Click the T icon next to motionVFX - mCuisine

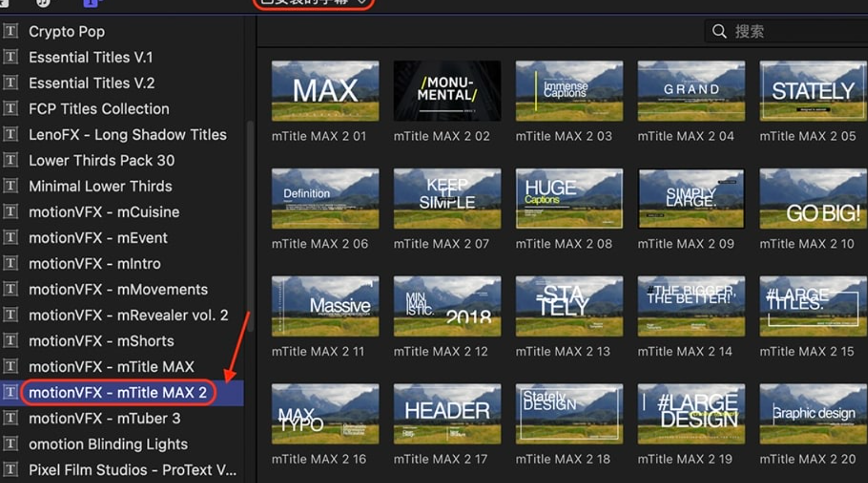[10, 212]
